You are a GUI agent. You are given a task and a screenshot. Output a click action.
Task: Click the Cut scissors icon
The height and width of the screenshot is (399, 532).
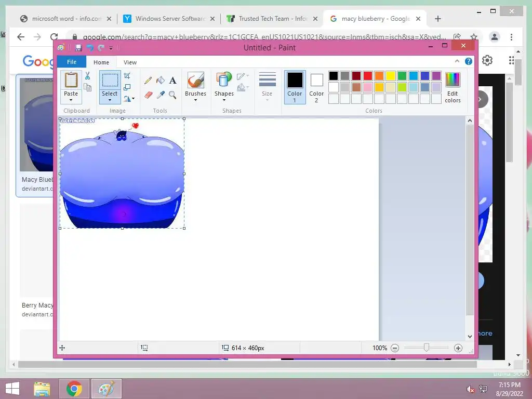pyautogui.click(x=87, y=76)
